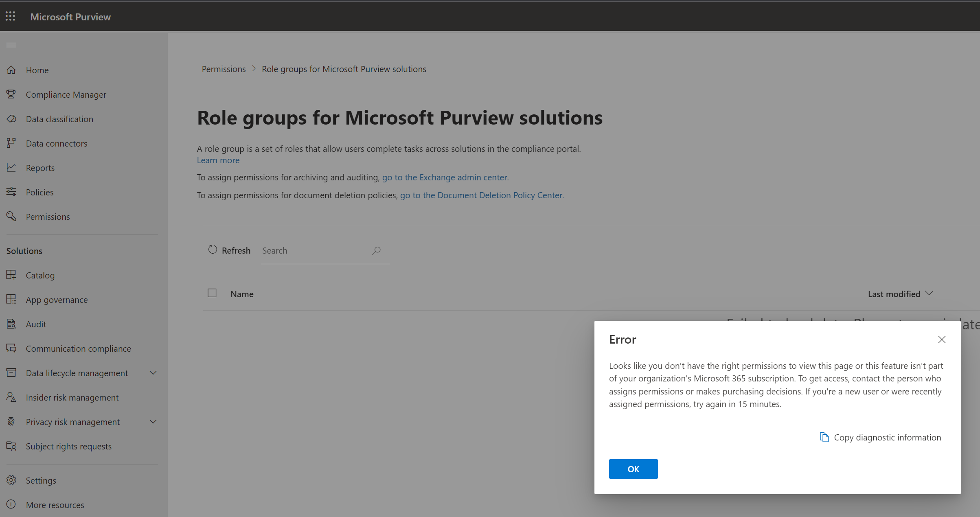Open the Last modified sort dropdown

pyautogui.click(x=900, y=294)
